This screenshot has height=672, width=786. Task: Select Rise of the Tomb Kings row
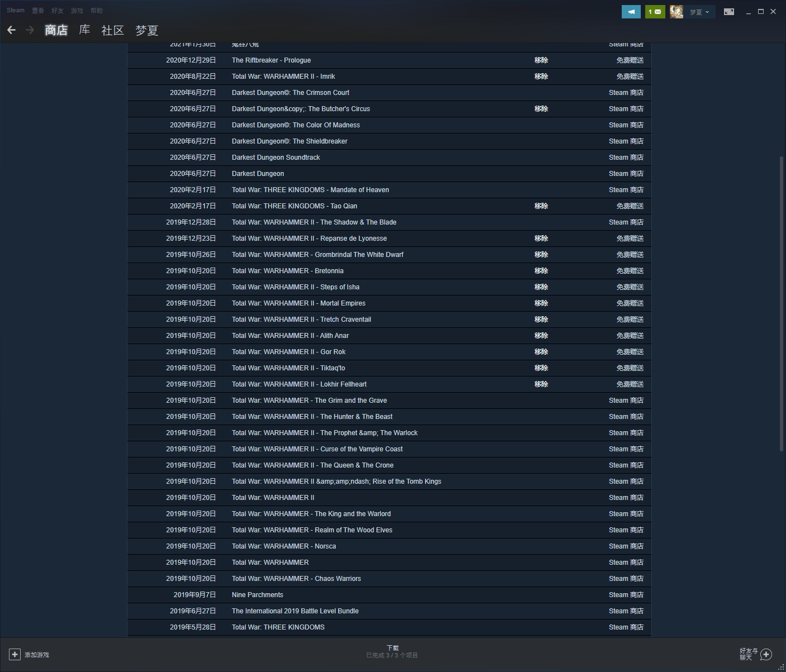point(389,482)
